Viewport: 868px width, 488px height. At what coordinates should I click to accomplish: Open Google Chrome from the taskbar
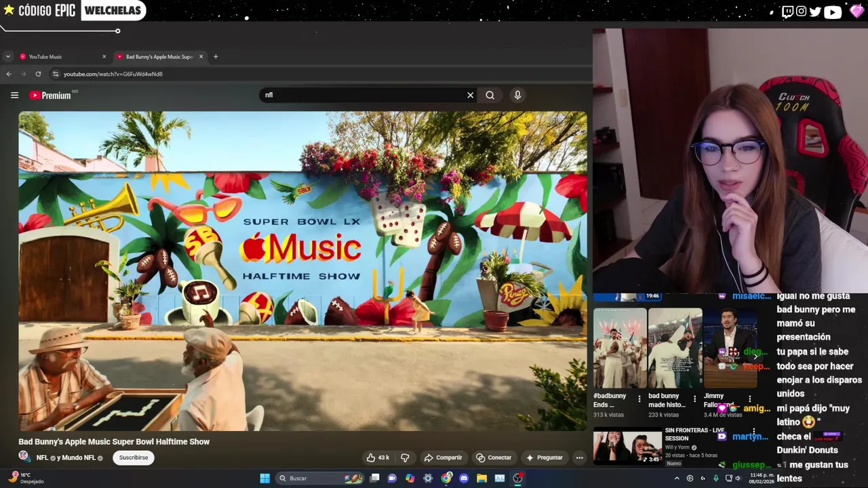[x=446, y=479]
